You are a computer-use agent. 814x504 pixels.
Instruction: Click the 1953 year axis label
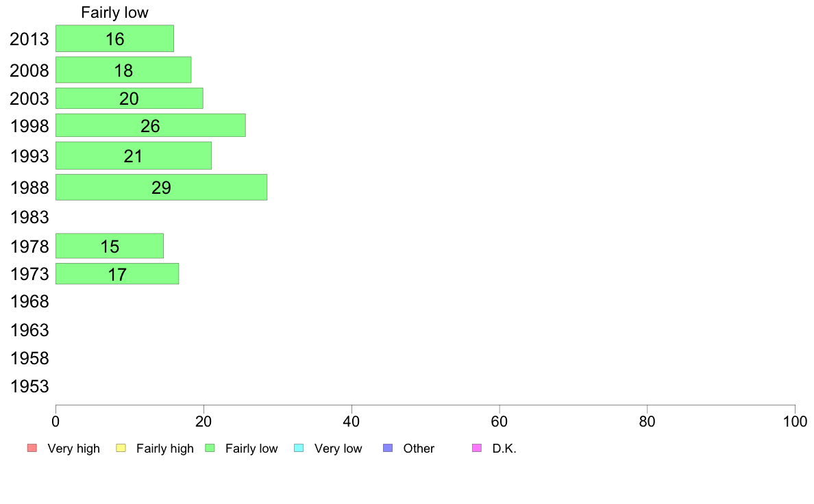click(x=29, y=386)
